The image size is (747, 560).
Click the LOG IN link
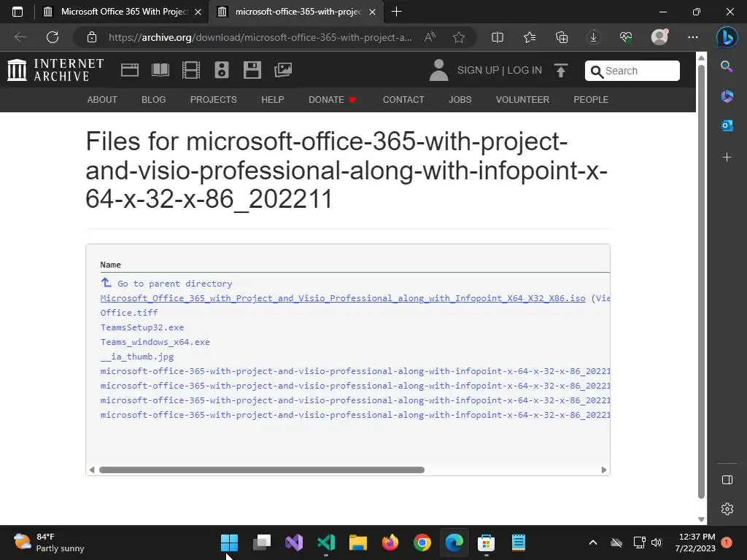[525, 70]
